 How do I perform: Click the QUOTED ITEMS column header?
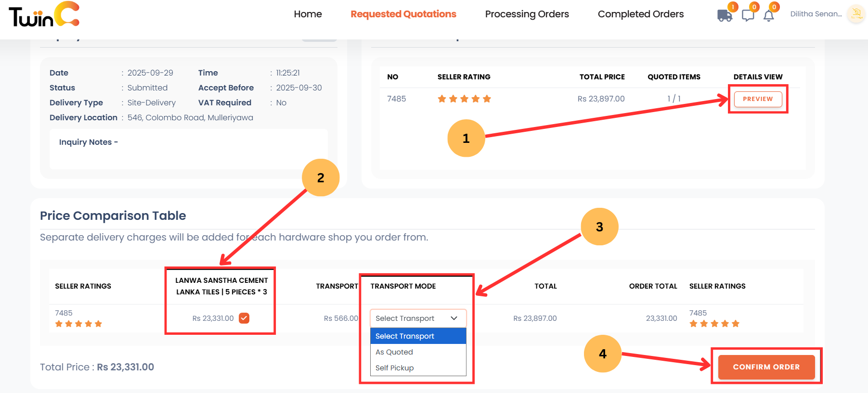point(674,77)
